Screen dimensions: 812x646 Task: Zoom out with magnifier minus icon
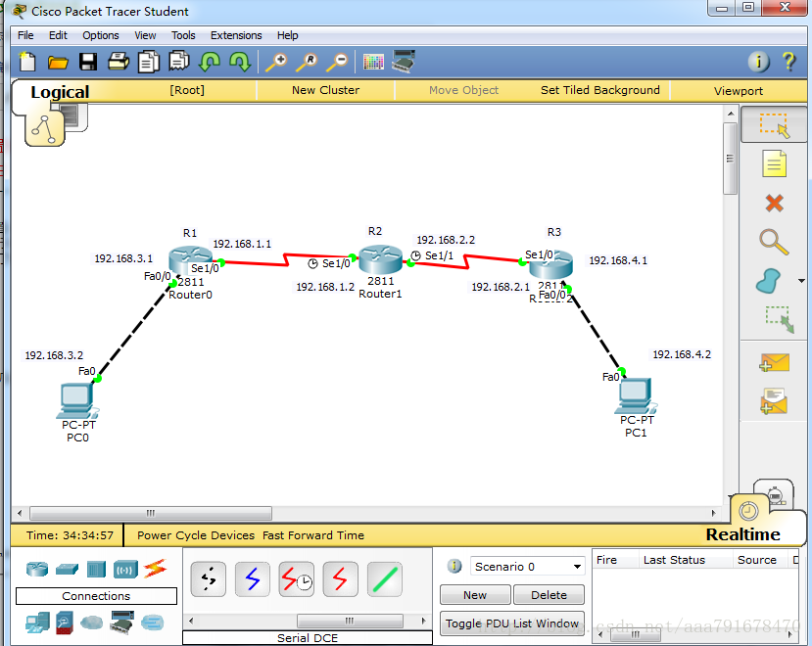coord(337,62)
